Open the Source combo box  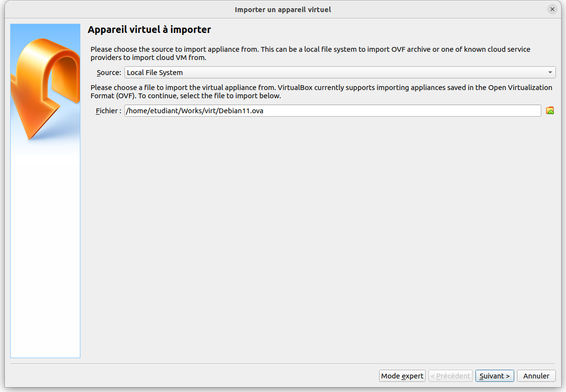[x=339, y=73]
